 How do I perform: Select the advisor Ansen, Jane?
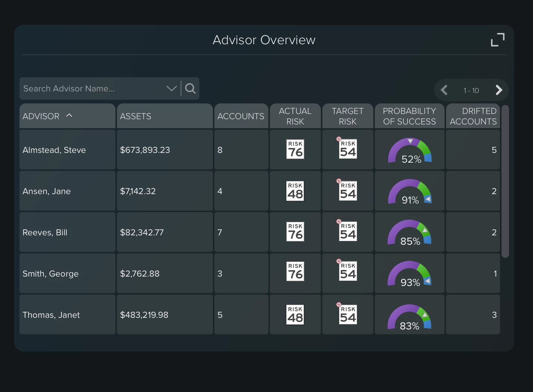pos(46,191)
